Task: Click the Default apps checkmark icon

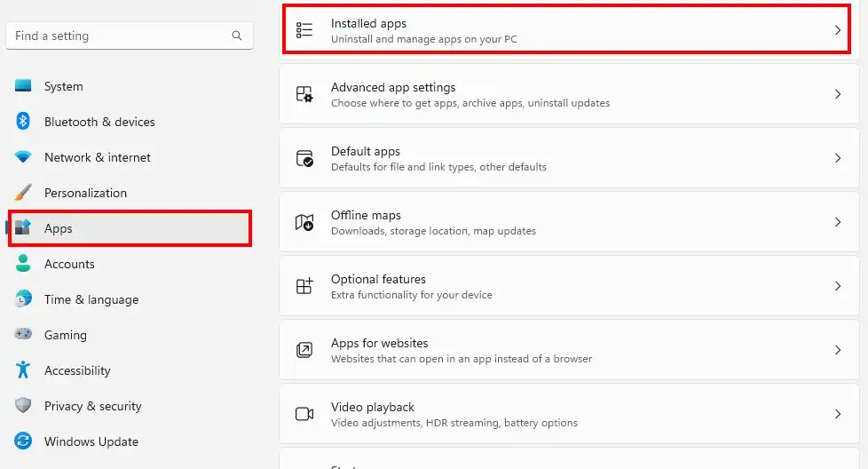Action: pos(304,158)
